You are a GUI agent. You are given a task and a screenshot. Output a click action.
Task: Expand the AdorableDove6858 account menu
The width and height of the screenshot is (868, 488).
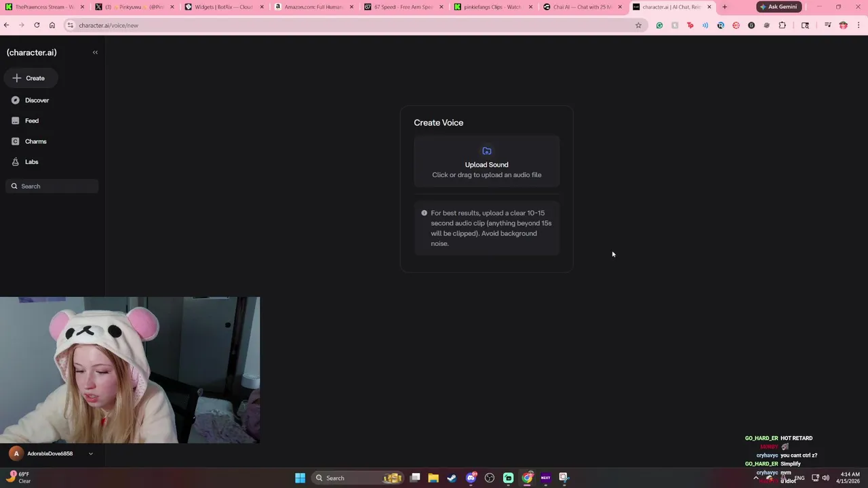(90, 453)
